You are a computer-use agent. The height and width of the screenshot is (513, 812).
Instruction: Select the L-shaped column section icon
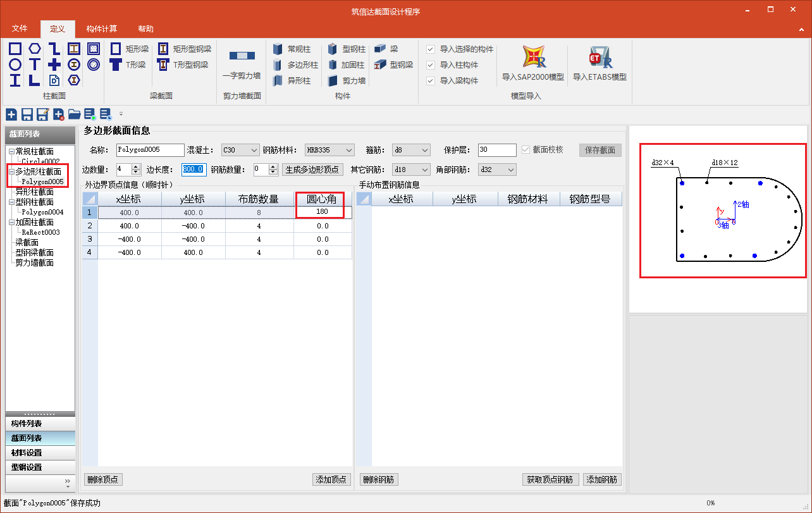[35, 80]
